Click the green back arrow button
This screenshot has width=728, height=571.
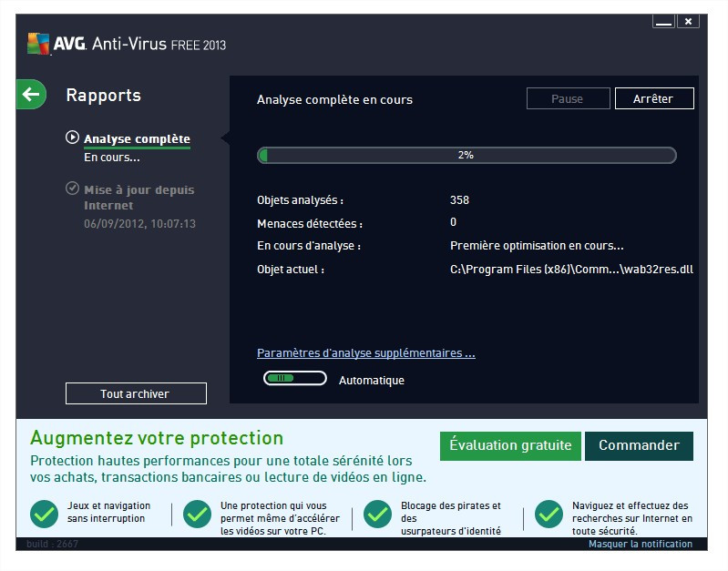click(x=32, y=94)
